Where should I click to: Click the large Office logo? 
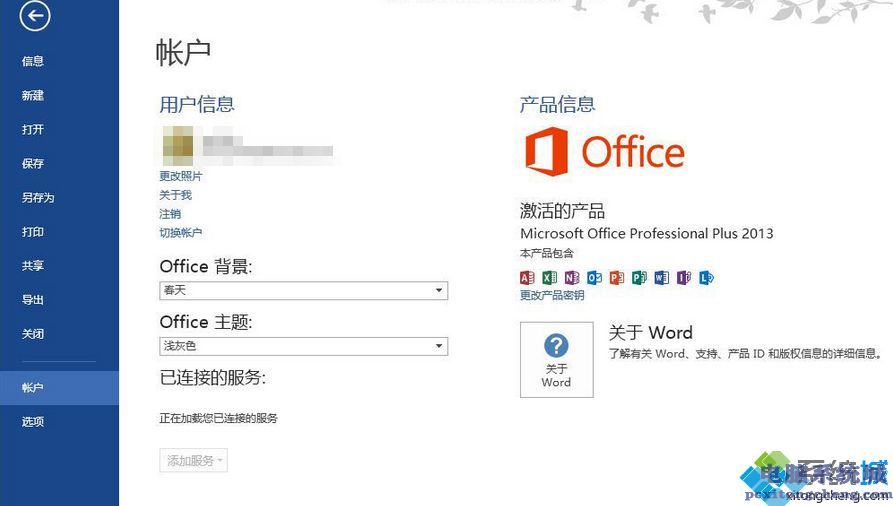(604, 152)
